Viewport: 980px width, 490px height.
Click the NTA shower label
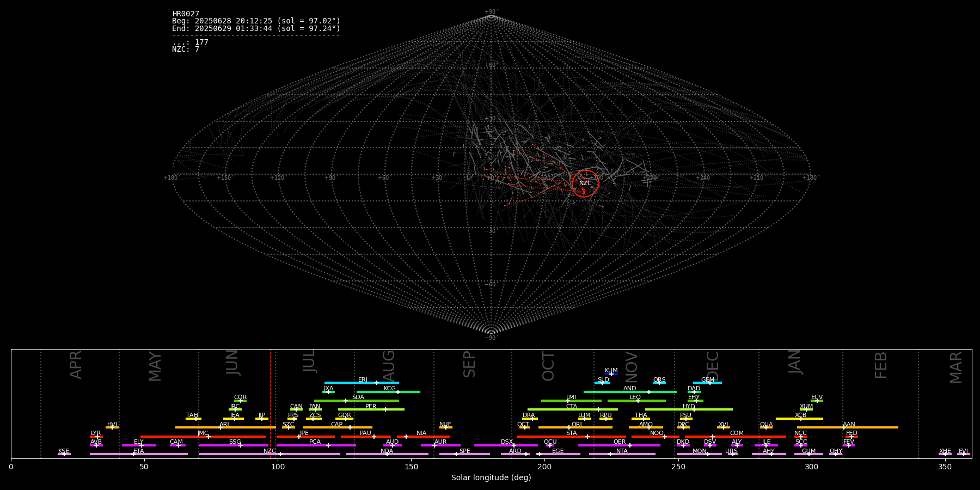tap(622, 451)
